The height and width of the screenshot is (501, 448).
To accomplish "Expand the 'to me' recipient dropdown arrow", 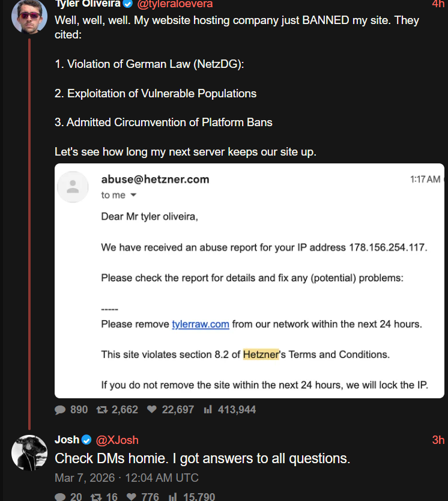I will tap(133, 195).
